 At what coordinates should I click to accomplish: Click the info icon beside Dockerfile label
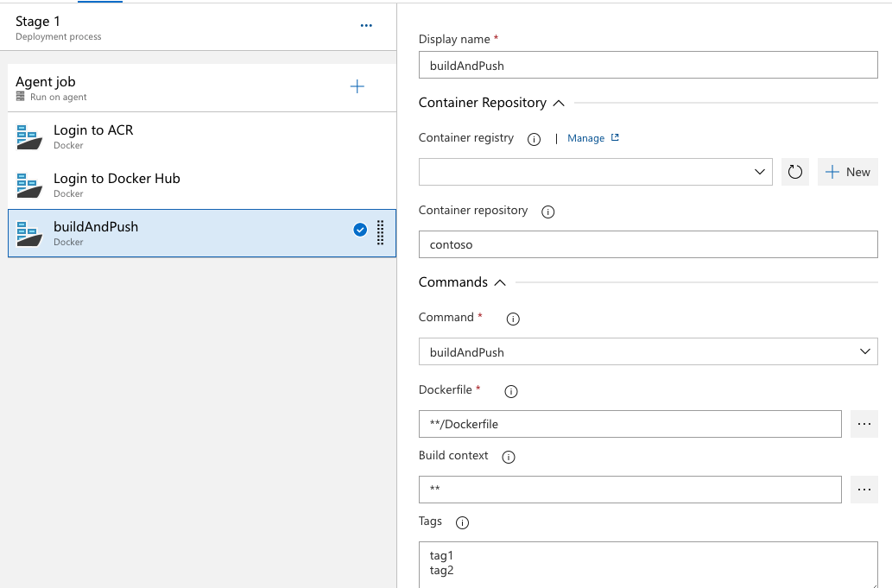pos(510,391)
